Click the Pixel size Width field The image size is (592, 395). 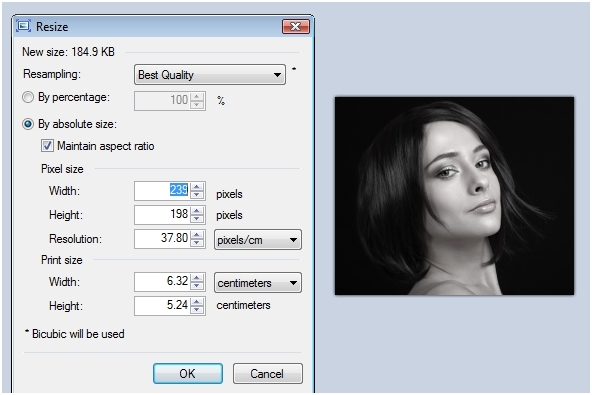[x=162, y=191]
